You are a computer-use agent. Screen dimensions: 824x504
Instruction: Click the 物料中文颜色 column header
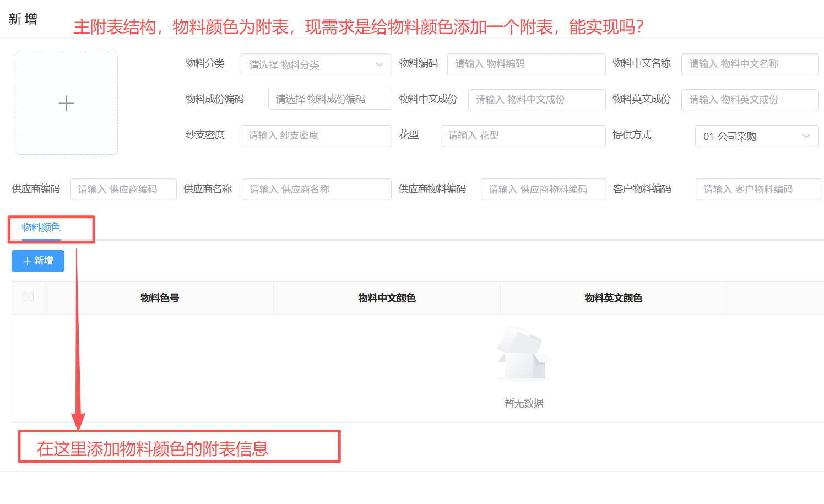point(387,298)
